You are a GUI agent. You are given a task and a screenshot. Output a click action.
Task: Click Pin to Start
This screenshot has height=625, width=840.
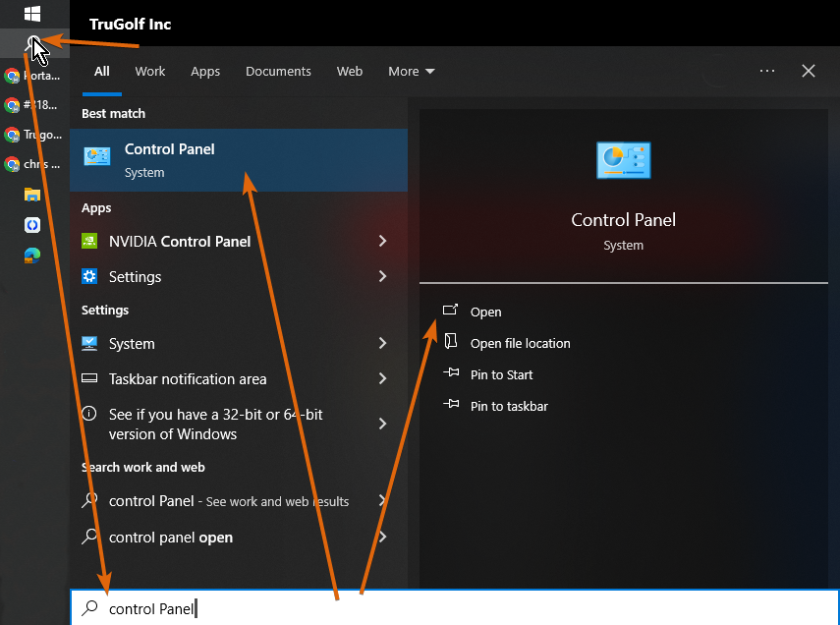click(501, 374)
